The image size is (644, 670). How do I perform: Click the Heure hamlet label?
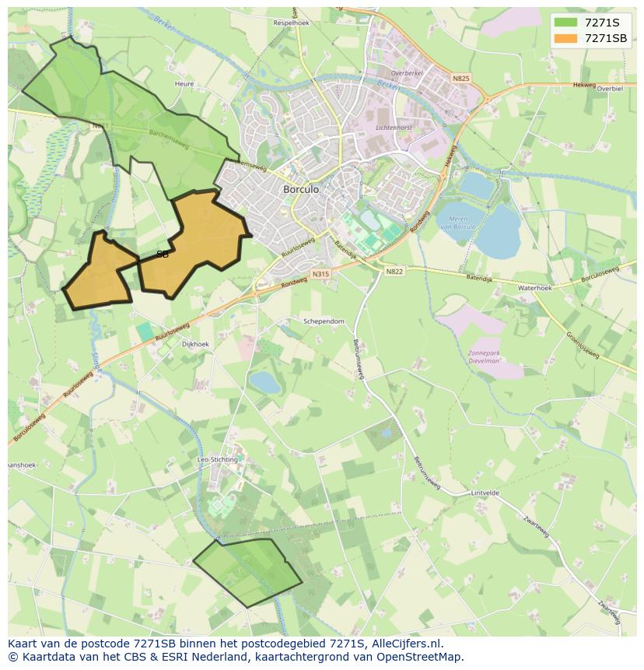pyautogui.click(x=184, y=83)
